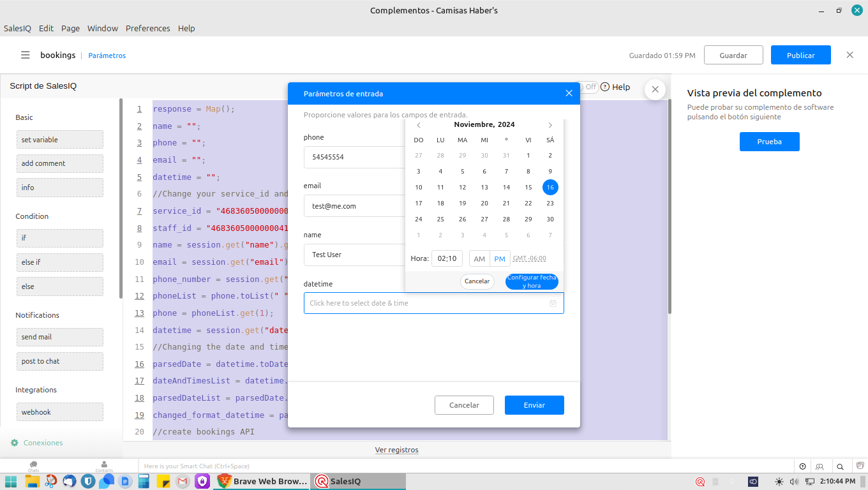Screen dimensions: 868x490
Task: Select PM in the time picker
Action: click(x=500, y=258)
